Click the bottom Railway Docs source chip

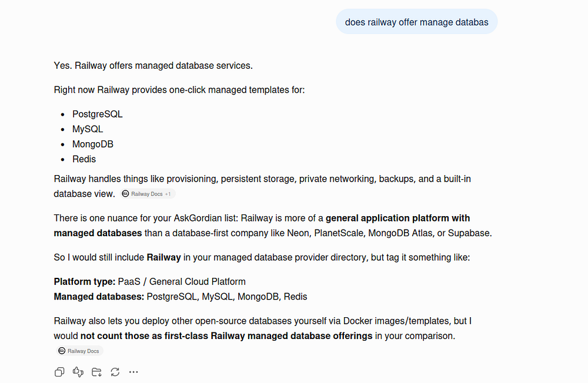click(x=79, y=351)
